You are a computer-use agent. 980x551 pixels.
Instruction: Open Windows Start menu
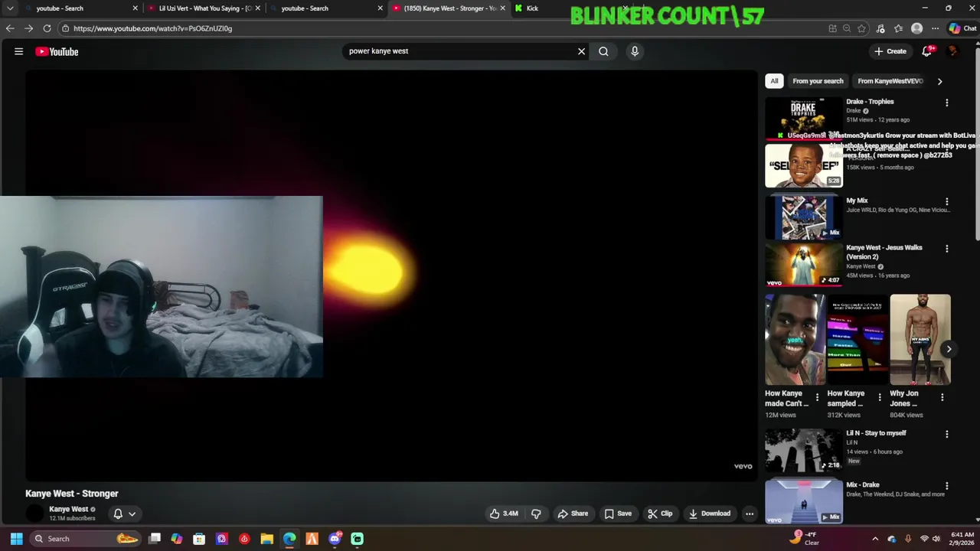(x=16, y=539)
